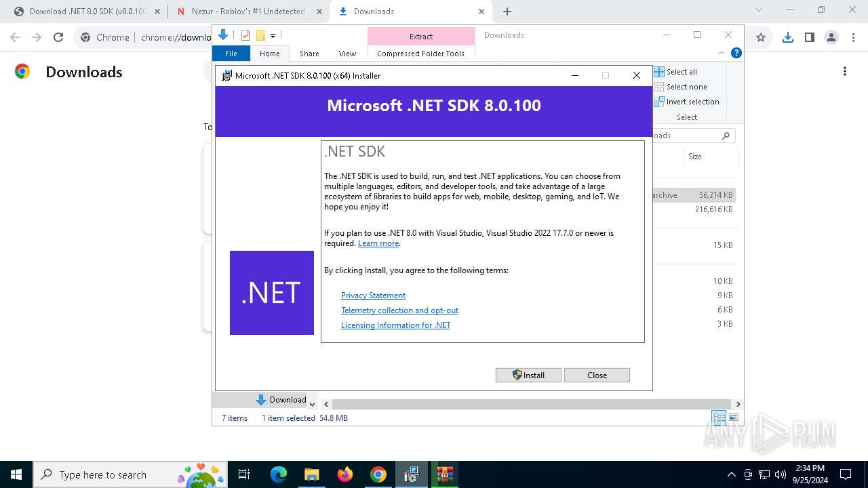868x488 pixels.
Task: Open WinRAR from taskbar
Action: (x=445, y=474)
